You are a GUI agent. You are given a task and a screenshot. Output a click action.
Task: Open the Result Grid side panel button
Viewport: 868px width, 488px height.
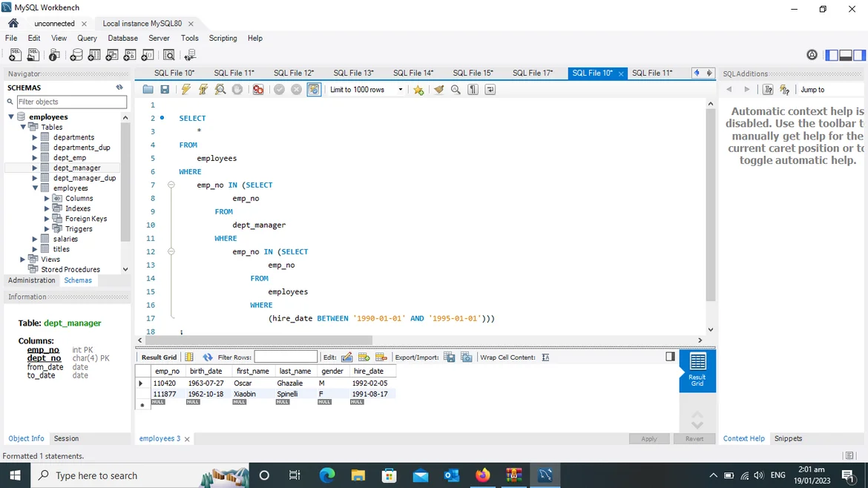pyautogui.click(x=697, y=369)
